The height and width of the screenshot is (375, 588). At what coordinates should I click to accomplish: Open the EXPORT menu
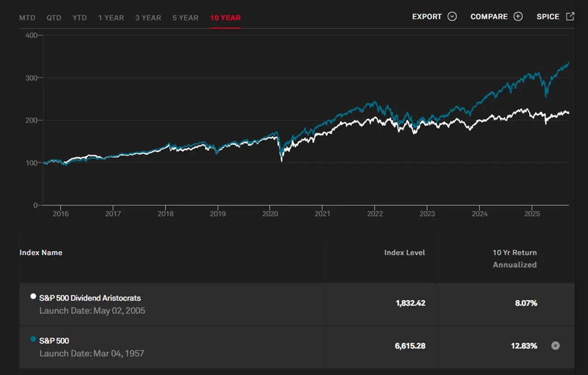[x=427, y=17]
